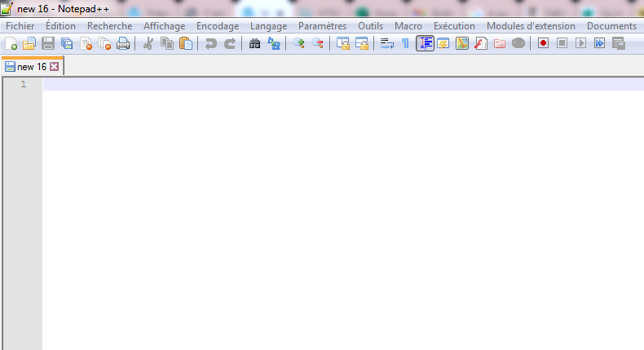The height and width of the screenshot is (350, 644).
Task: Toggle the Function List panel
Action: 480,43
